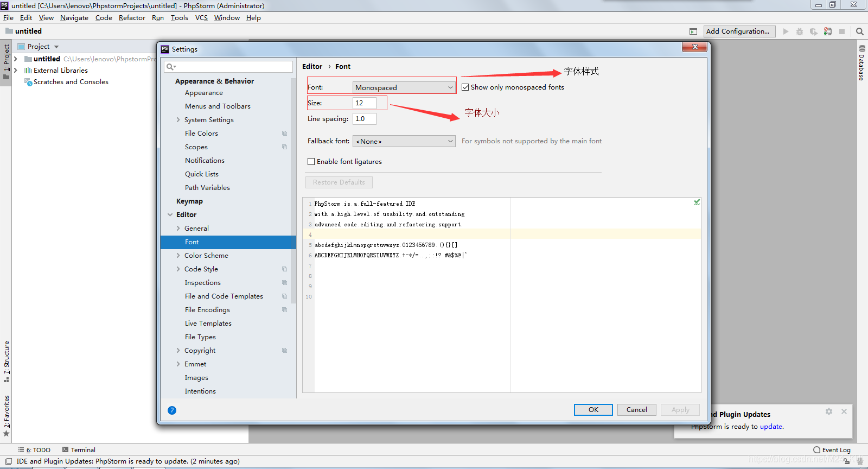Select File Types in the settings tree
This screenshot has height=469, width=868.
coord(200,337)
